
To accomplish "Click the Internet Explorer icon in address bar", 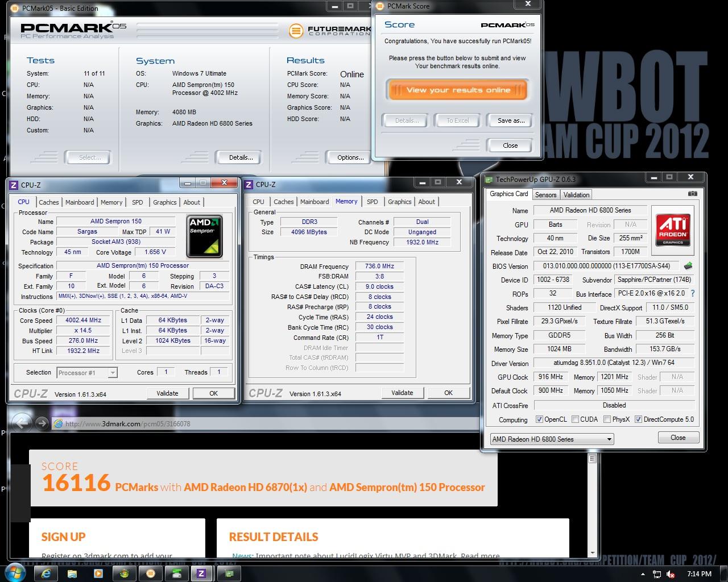I will [x=57, y=423].
